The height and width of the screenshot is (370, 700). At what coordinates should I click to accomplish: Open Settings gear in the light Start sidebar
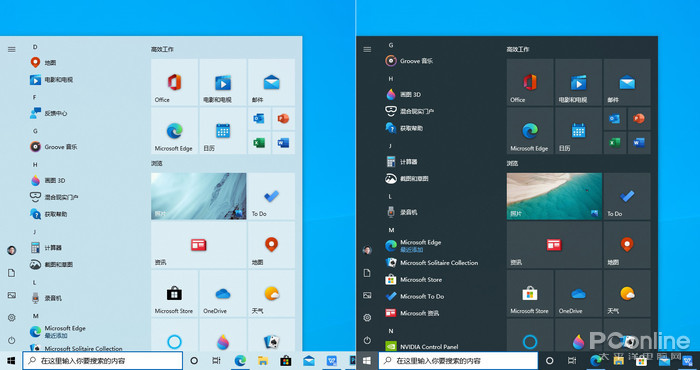(12, 318)
